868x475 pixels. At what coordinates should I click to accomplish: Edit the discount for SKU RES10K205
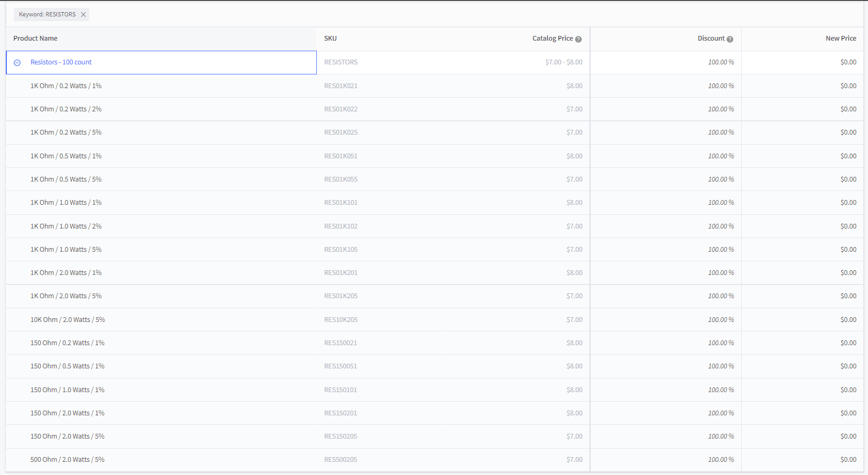tap(666, 320)
